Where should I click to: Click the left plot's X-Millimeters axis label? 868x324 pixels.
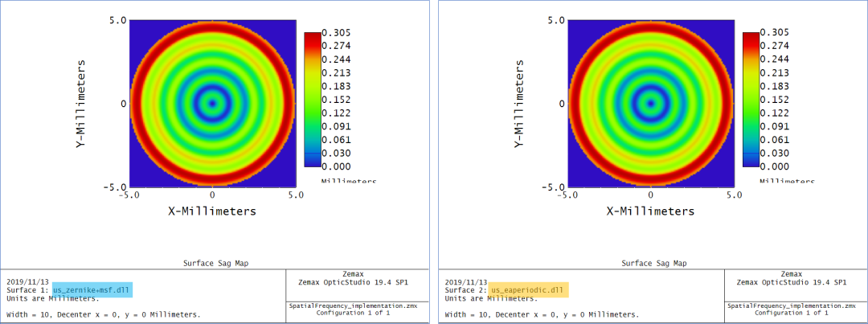click(212, 211)
